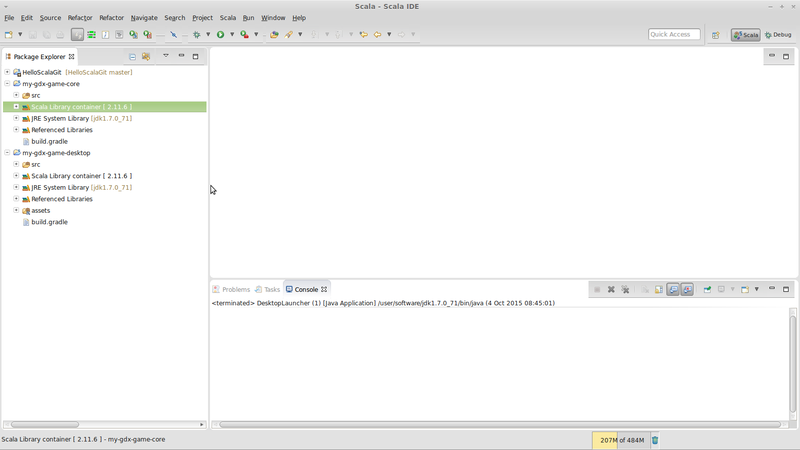Expand the assets folder
800x450 pixels.
(16, 210)
